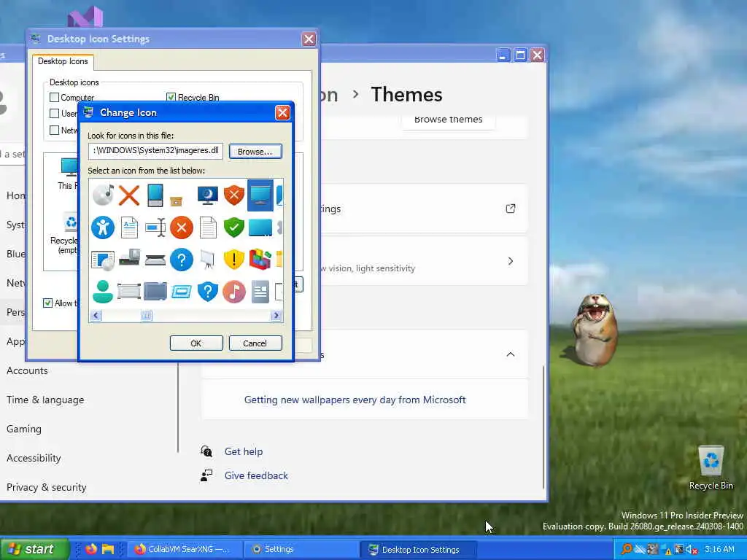Viewport: 747px width, 560px height.
Task: Open the file explorer quick launch icon
Action: pyautogui.click(x=108, y=549)
